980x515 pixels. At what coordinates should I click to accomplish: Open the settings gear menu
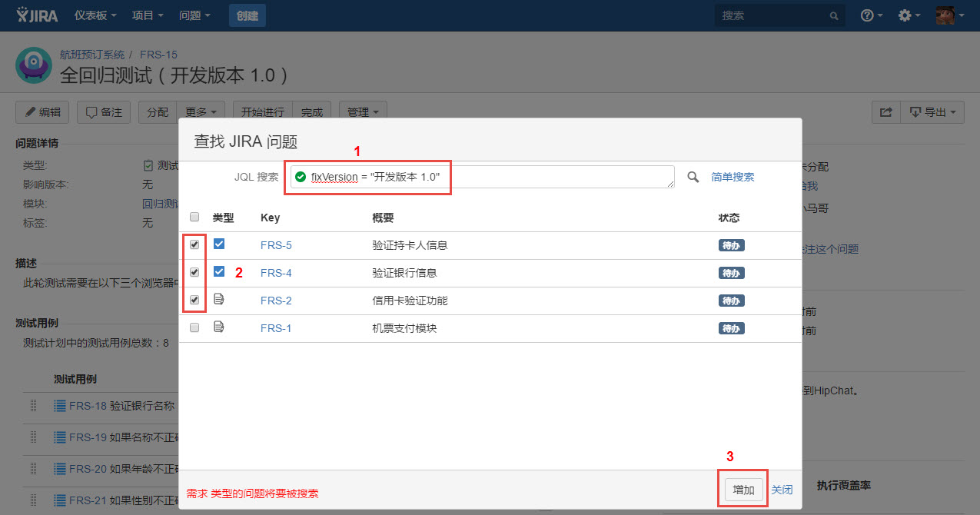point(909,15)
